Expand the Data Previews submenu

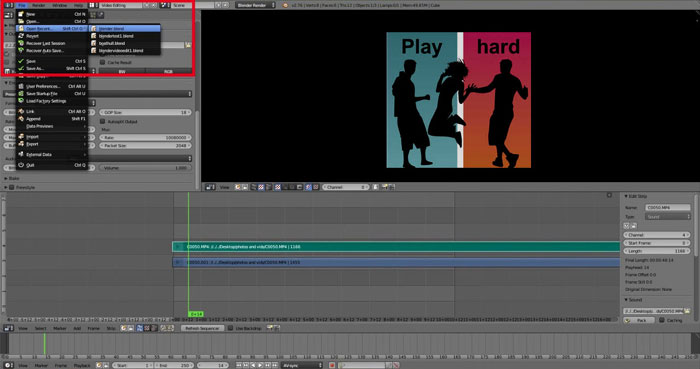tap(52, 126)
